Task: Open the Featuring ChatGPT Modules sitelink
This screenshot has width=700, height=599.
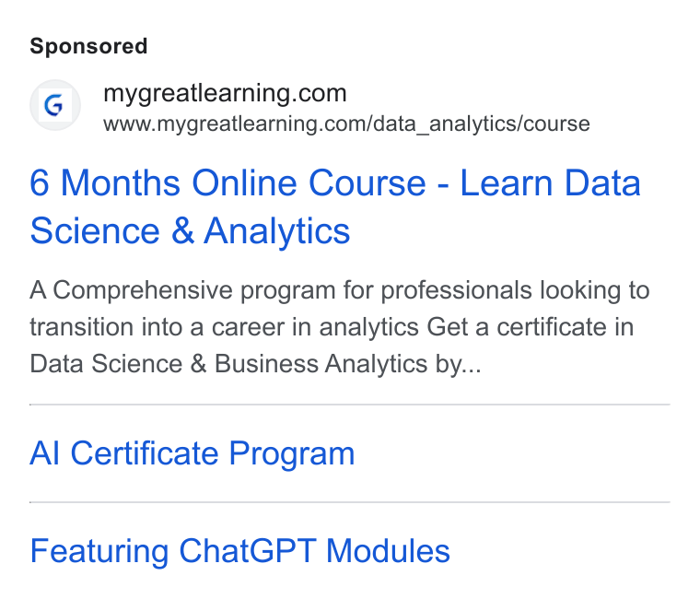Action: [x=239, y=551]
